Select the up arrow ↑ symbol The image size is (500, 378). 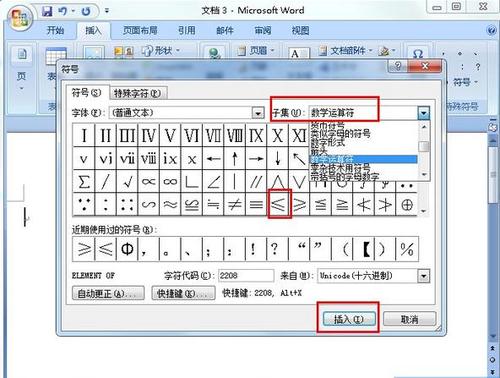pos(235,159)
